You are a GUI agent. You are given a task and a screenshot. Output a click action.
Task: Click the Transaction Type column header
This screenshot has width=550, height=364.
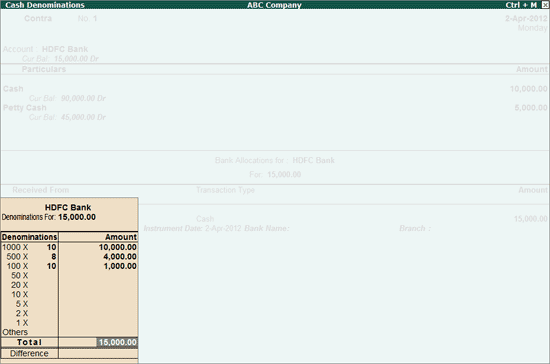(225, 190)
